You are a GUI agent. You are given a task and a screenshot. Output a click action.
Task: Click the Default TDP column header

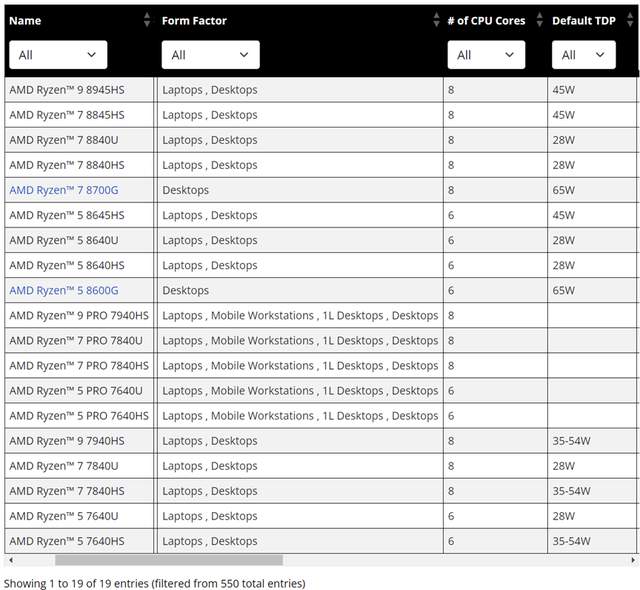tap(584, 21)
